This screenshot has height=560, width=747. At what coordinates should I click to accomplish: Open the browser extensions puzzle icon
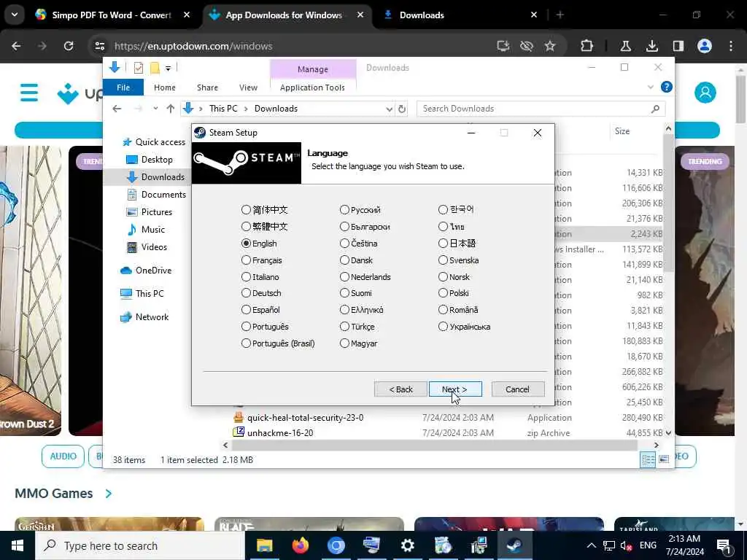click(587, 46)
